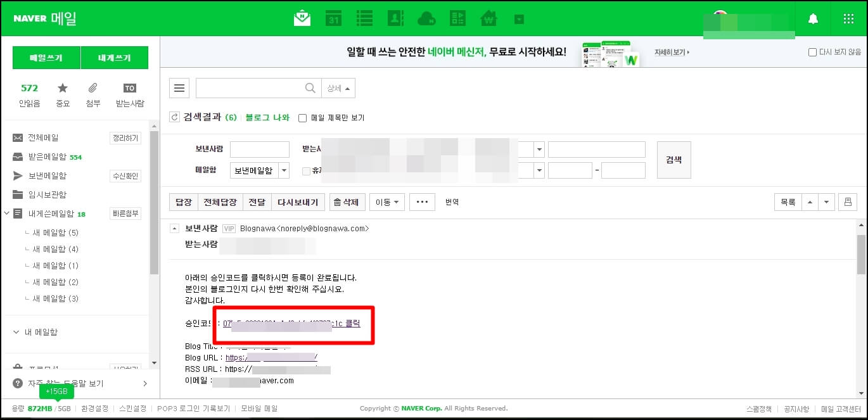
Task: Open the Naver Works house icon
Action: 488,18
